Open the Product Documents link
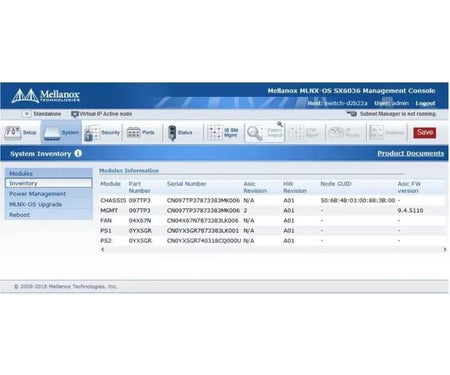The height and width of the screenshot is (375, 450). pos(410,153)
